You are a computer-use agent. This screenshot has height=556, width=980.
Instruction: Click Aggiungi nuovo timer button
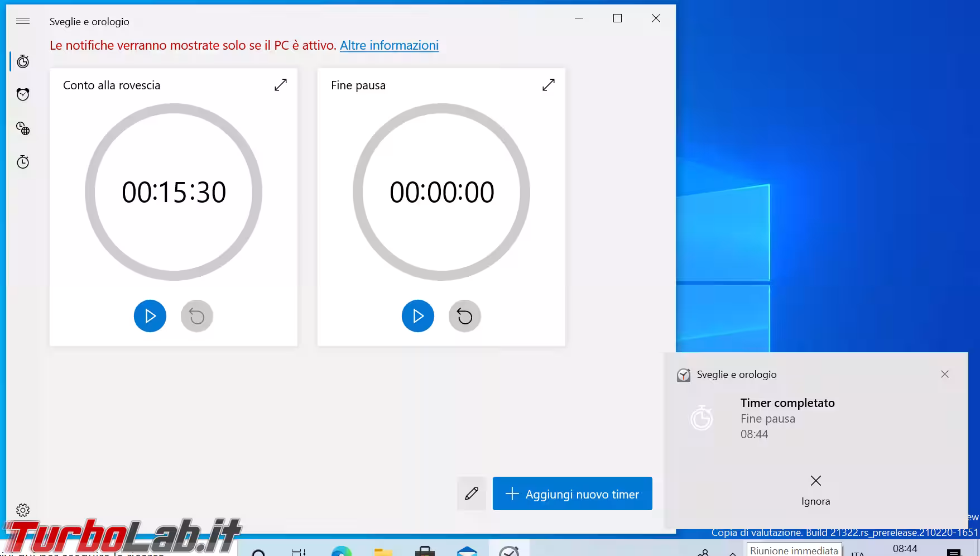[572, 493]
